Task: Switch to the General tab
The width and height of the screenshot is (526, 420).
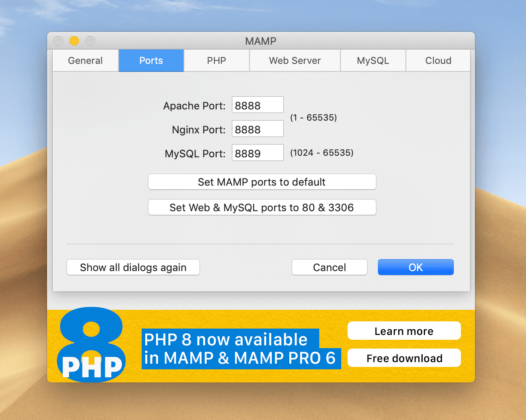Action: tap(85, 60)
